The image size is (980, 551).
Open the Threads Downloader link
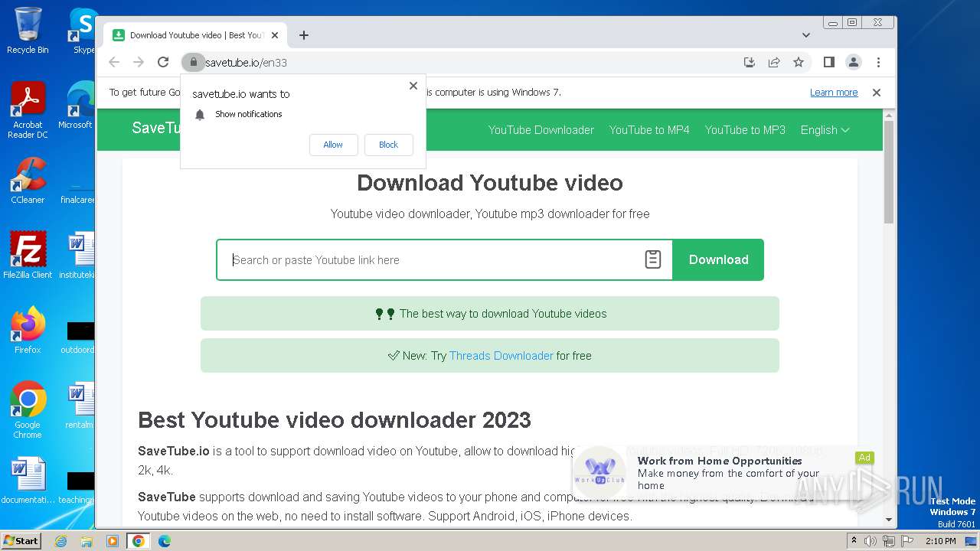(501, 356)
